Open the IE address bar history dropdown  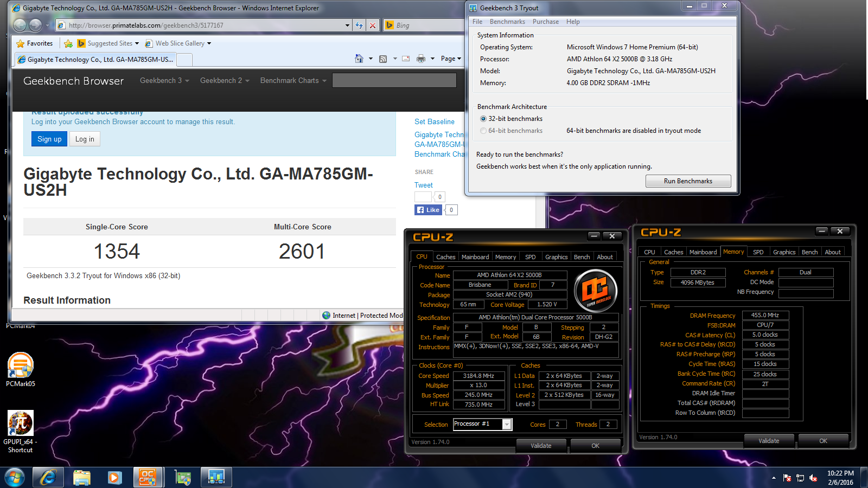click(x=347, y=25)
